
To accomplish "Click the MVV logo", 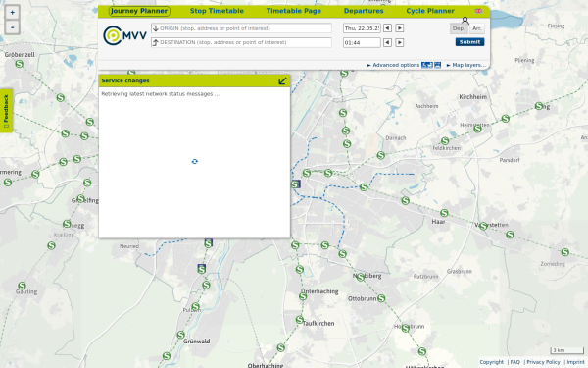I will 124,35.
